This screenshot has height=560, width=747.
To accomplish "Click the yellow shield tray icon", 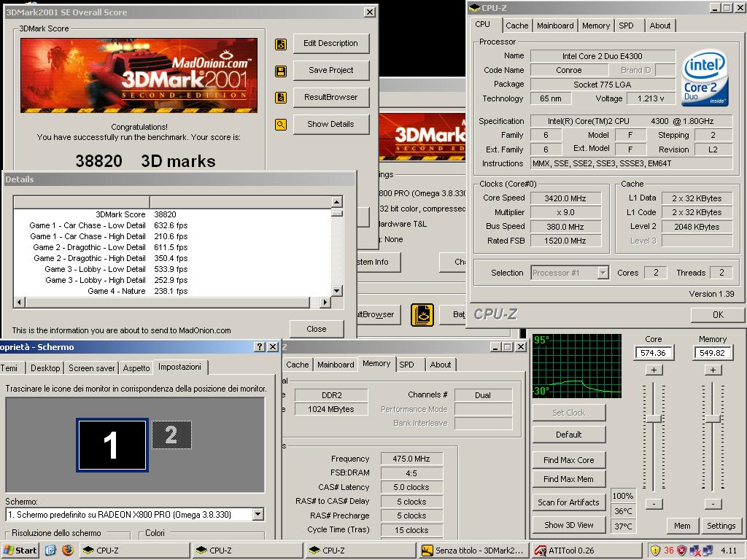I will tap(656, 551).
